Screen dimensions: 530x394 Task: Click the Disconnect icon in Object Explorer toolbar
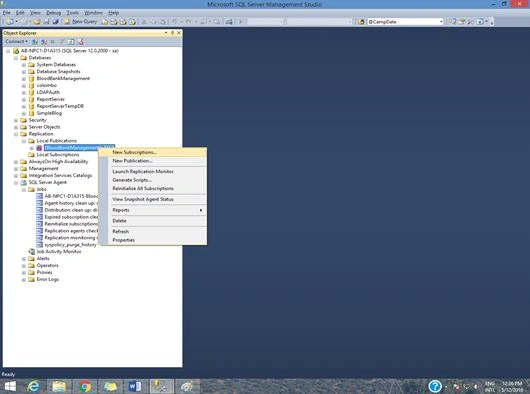[44, 42]
